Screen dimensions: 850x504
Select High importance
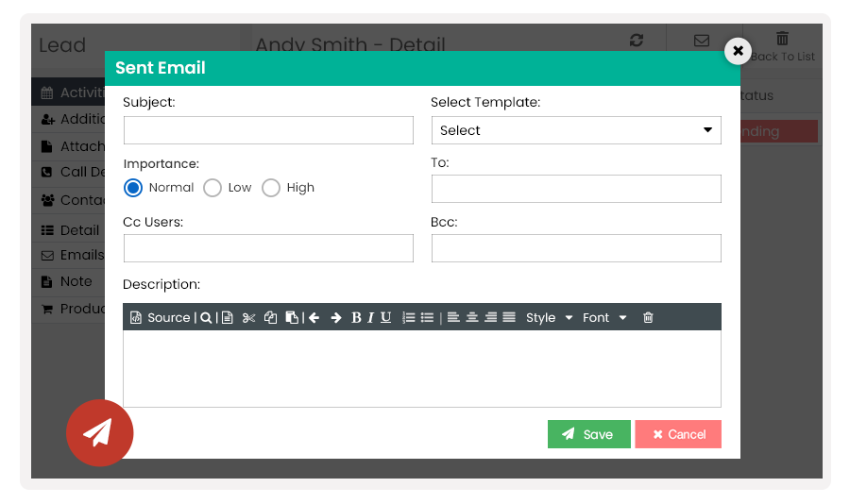[x=270, y=188]
